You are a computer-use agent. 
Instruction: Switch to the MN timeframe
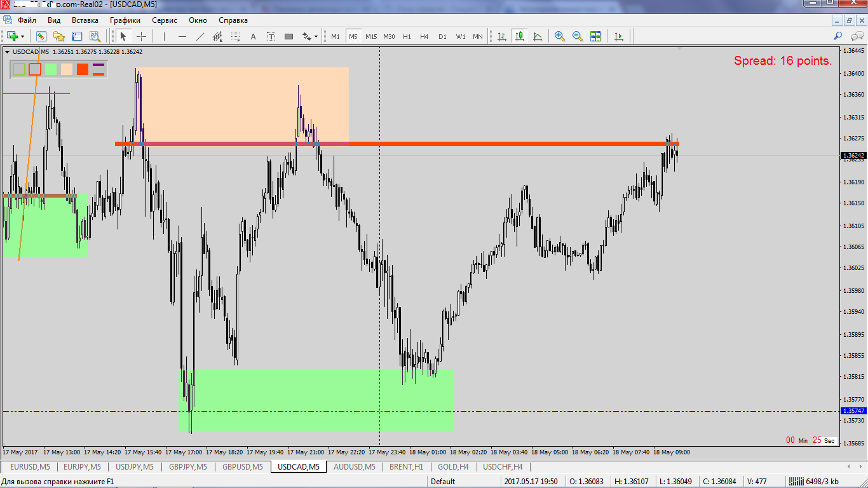coord(478,36)
